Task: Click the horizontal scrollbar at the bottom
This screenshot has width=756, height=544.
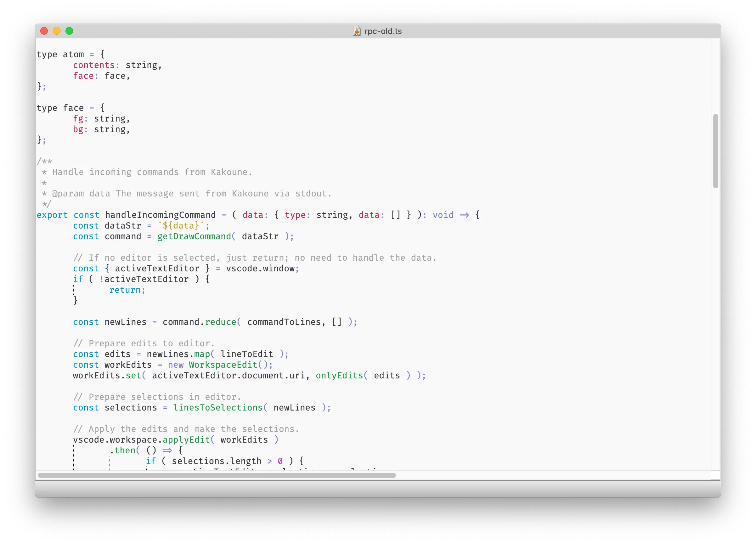Action: click(217, 475)
